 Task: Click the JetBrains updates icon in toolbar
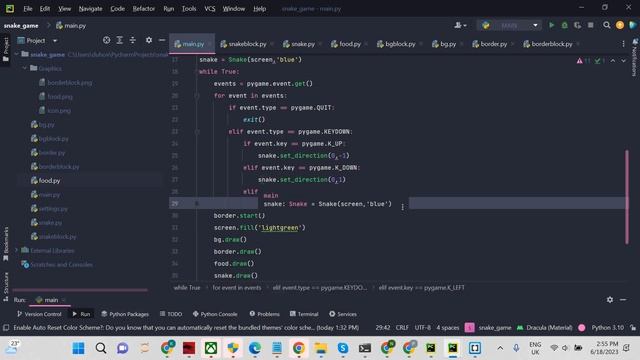[x=620, y=25]
